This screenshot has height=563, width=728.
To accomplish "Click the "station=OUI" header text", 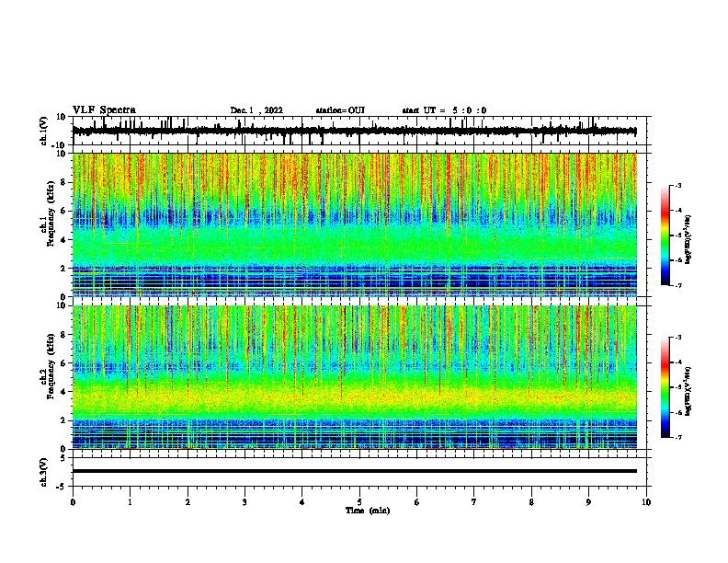I will 340,110.
